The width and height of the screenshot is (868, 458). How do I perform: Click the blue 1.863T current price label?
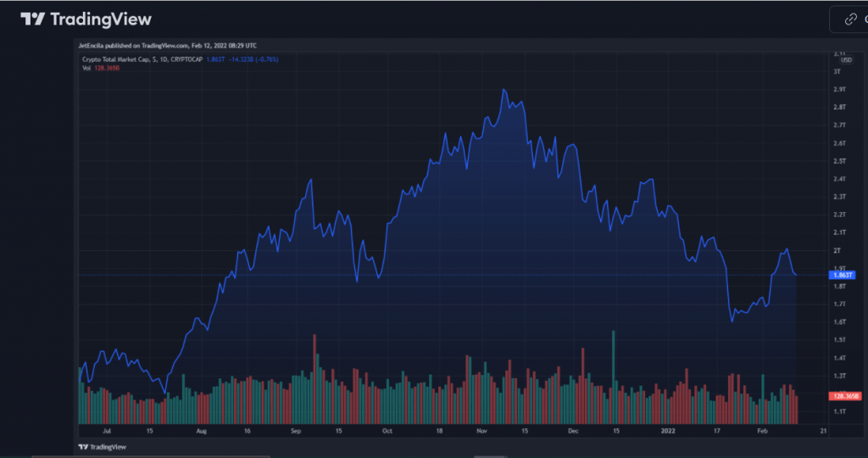(845, 276)
